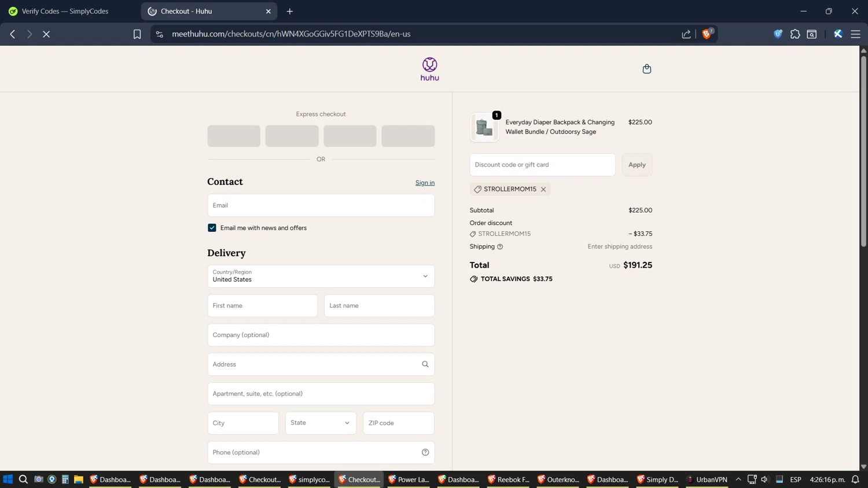Show hidden tray icons chevron
The height and width of the screenshot is (488, 868).
(x=738, y=479)
